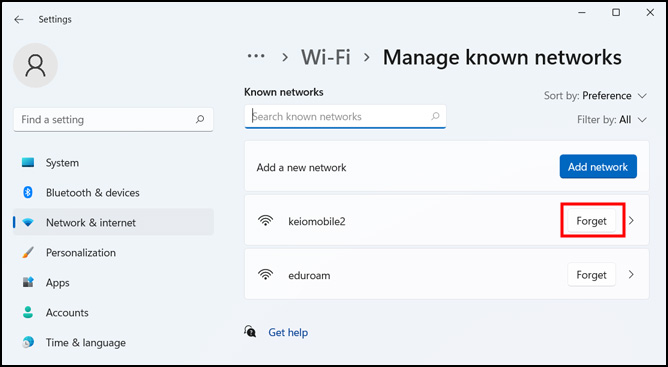The image size is (668, 367).
Task: Open the Filter by All dropdown
Action: (x=612, y=120)
